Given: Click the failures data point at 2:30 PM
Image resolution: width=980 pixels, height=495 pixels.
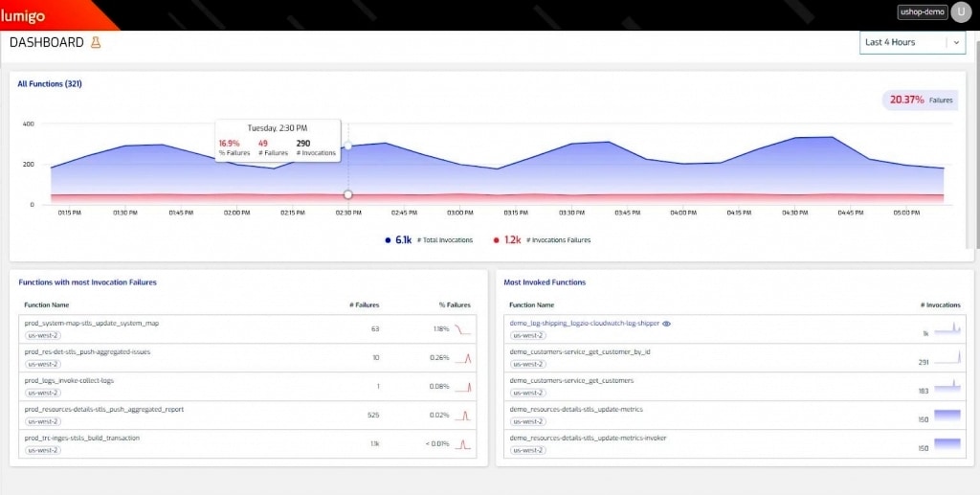Looking at the screenshot, I should (348, 195).
